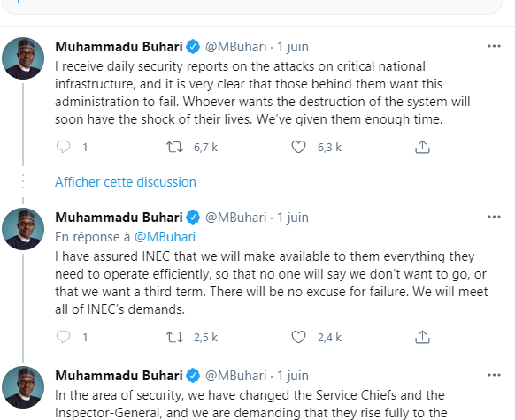Like the INEC tweet with 2,4 k
Screen dimensions: 515x420
click(x=298, y=337)
